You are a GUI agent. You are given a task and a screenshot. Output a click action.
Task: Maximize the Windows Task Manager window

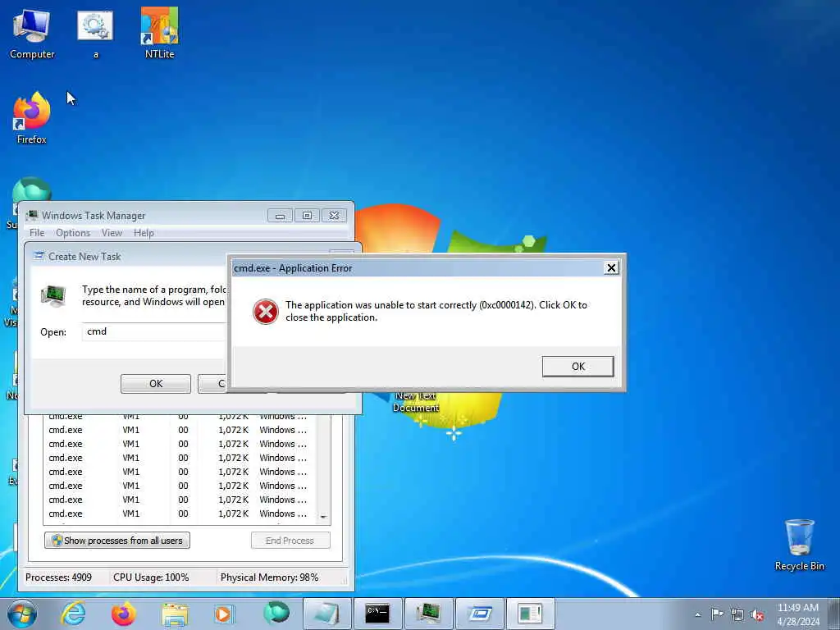tap(307, 216)
